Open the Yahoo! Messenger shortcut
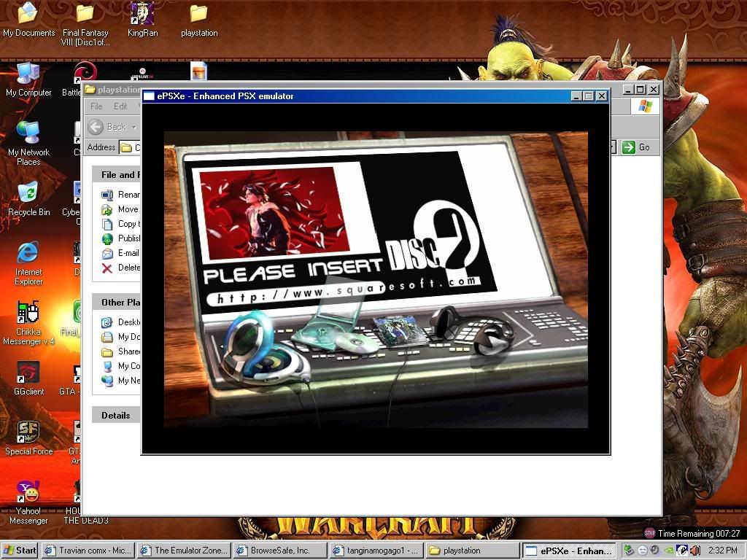747x560 pixels. coord(28,492)
